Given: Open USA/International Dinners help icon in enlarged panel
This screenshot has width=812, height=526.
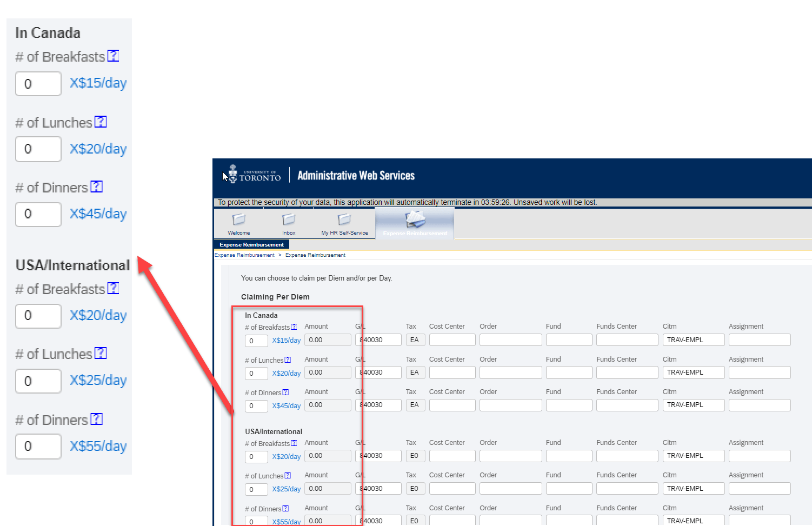Looking at the screenshot, I should tap(96, 419).
